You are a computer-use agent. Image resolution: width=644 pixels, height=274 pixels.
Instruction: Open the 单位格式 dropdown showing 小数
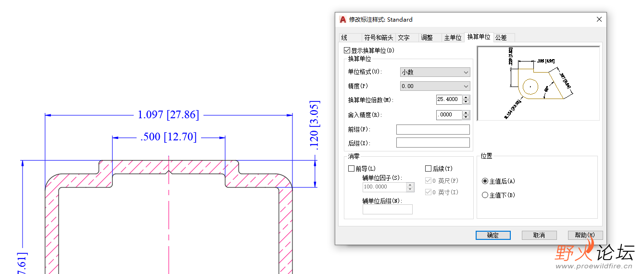[x=435, y=72]
